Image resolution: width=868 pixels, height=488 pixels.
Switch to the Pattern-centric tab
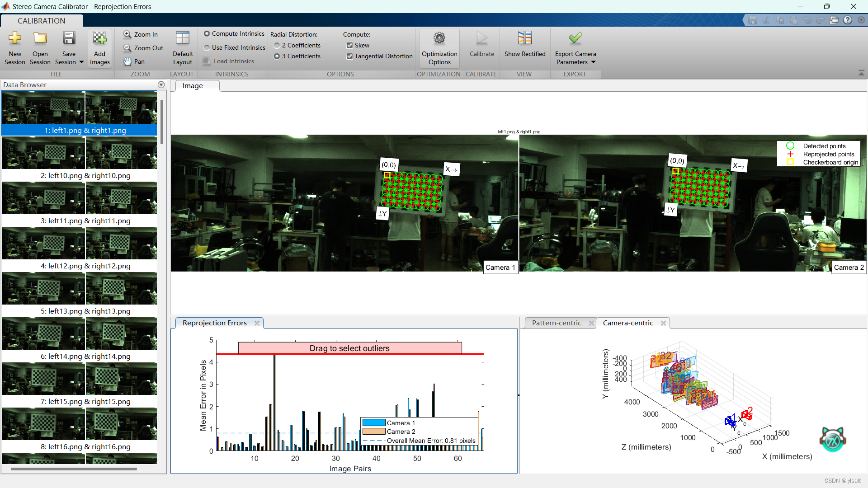click(x=556, y=323)
